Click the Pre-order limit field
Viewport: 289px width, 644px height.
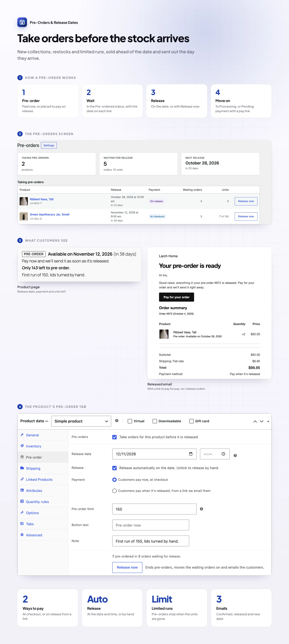tap(154, 509)
